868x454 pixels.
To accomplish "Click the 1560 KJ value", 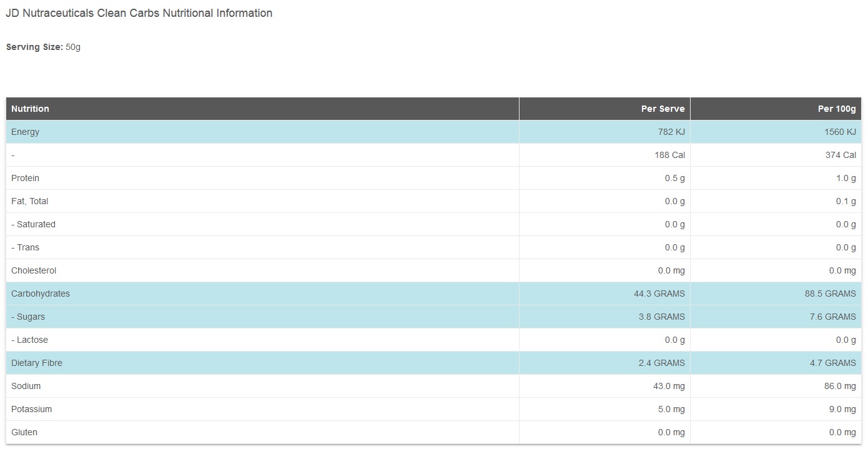I will [x=840, y=132].
